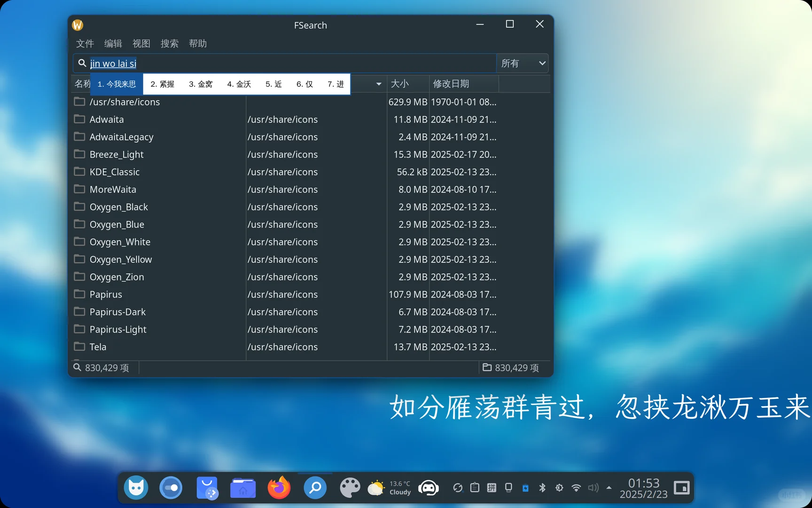812x508 pixels.
Task: Select candidate 今我来思 from the input popup
Action: point(116,84)
